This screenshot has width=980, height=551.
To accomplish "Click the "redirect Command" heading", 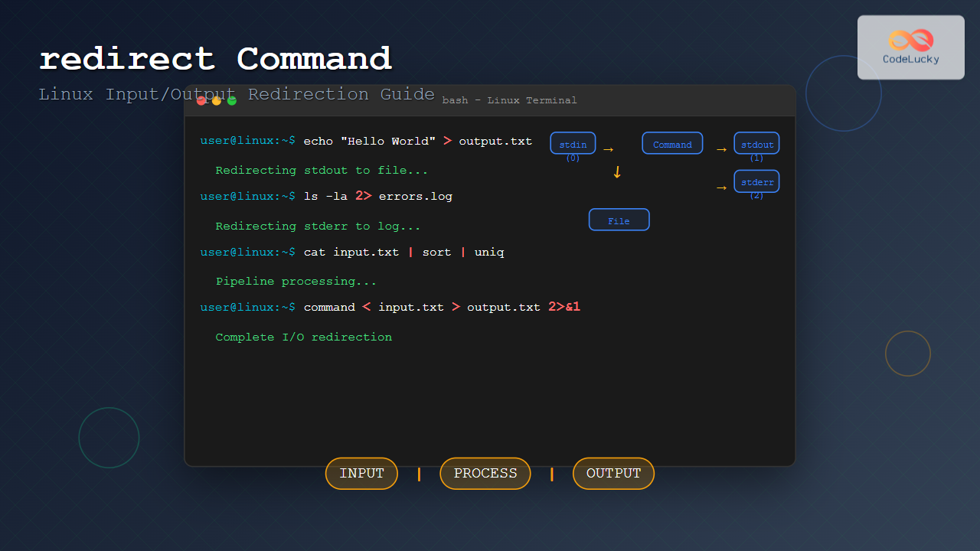I will [x=215, y=59].
